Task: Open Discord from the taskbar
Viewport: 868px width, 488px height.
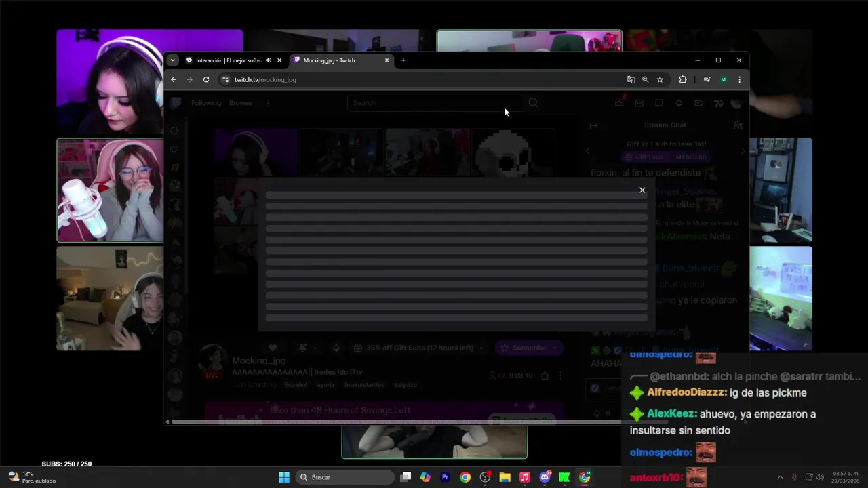Action: pos(545,477)
